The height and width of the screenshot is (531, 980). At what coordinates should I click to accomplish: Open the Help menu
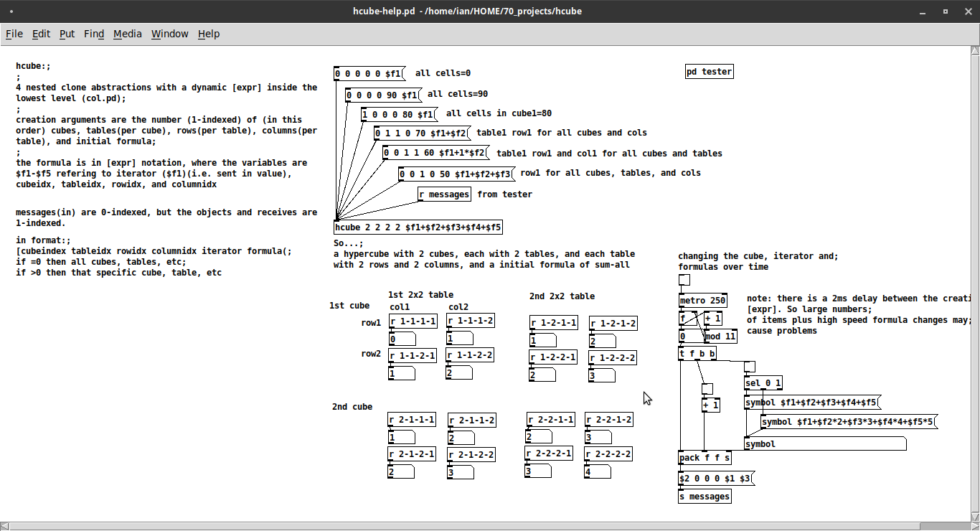pos(209,34)
